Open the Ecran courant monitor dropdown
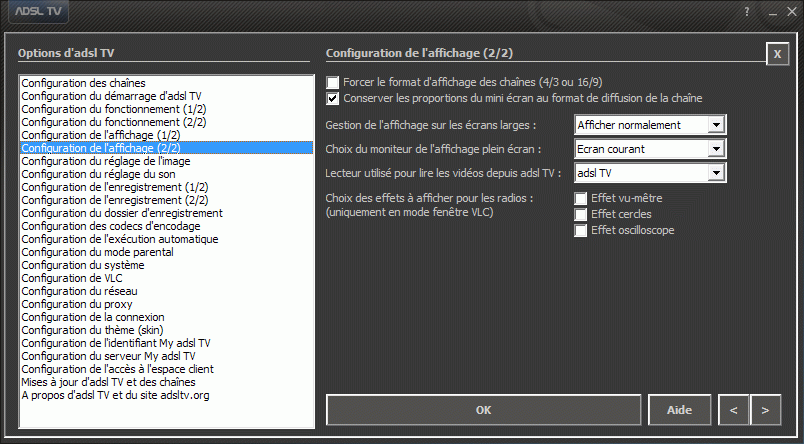804x444 pixels. pyautogui.click(x=650, y=149)
